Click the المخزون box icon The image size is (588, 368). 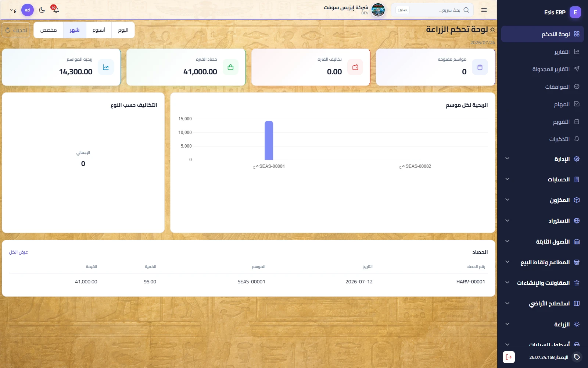577,200
